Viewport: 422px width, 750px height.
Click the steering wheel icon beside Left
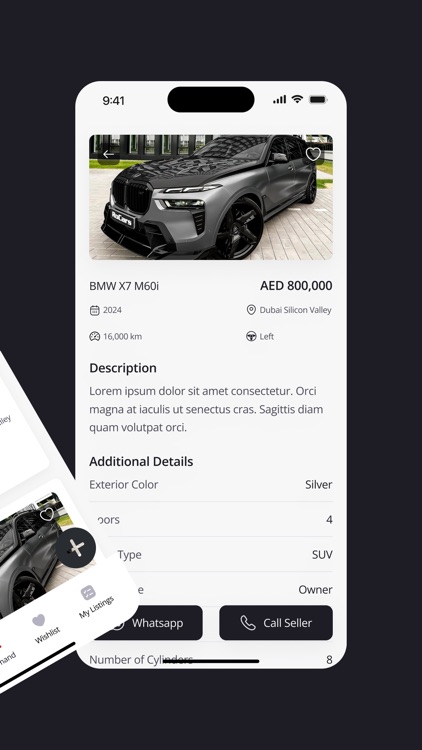[251, 336]
